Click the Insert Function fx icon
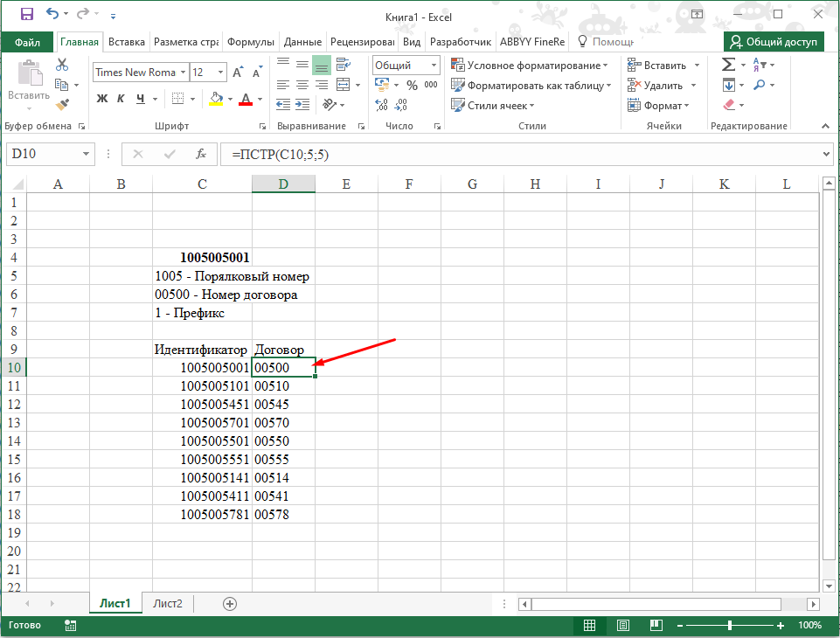840x638 pixels. click(x=201, y=155)
